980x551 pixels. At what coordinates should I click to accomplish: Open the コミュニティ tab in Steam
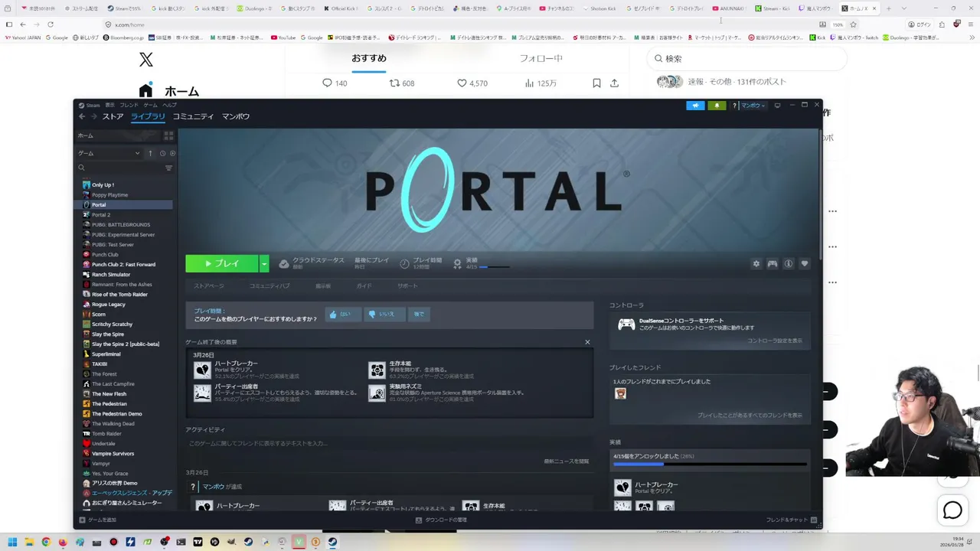click(193, 116)
